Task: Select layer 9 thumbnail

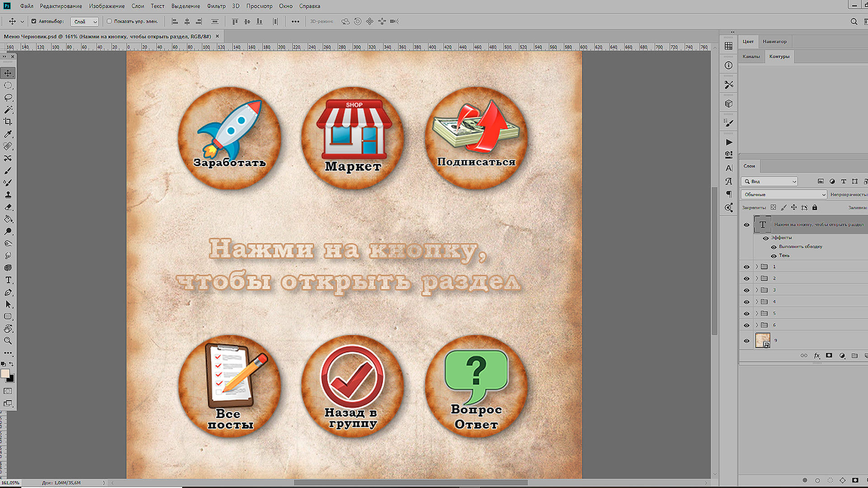Action: pyautogui.click(x=763, y=340)
